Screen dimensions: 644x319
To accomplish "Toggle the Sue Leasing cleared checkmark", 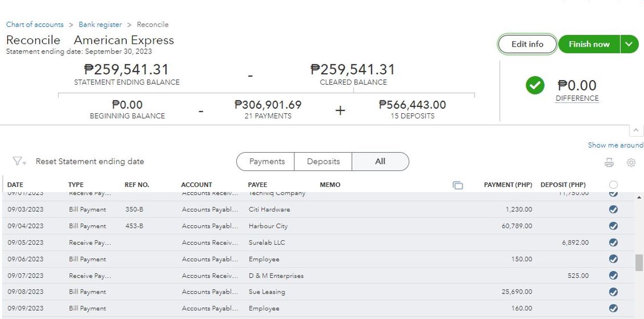I will 613,292.
